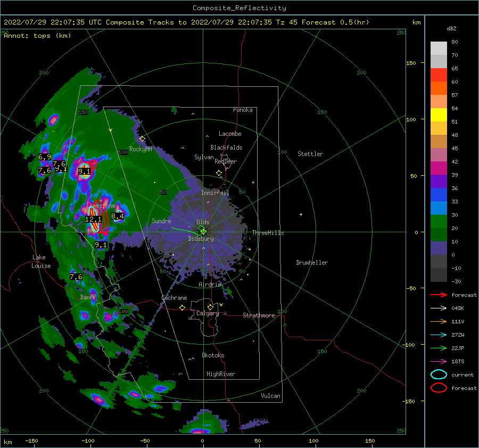Click the yellow diamond marker near RockyMH
This screenshot has width=479, height=448.
pos(142,139)
